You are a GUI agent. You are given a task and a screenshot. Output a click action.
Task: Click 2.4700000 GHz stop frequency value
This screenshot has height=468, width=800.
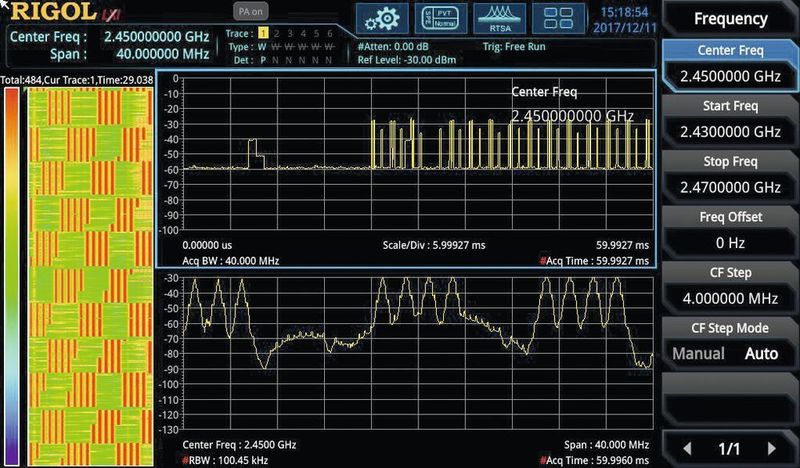coord(730,188)
